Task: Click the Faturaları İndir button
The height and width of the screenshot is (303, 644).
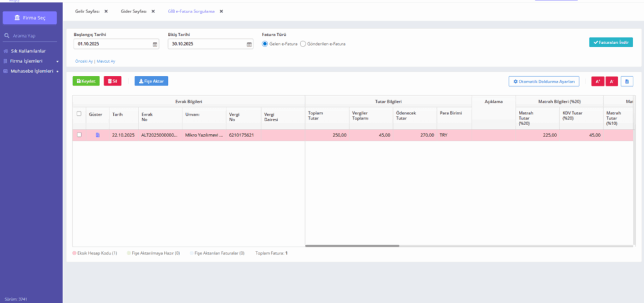Action: pos(611,42)
